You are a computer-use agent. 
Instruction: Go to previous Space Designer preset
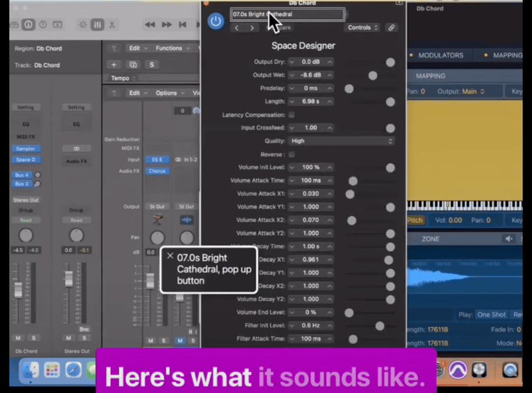pos(237,28)
